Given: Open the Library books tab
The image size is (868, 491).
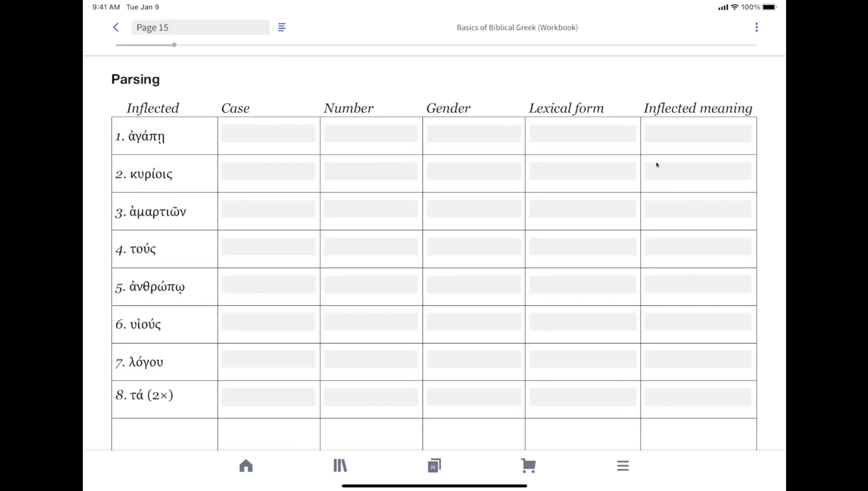Looking at the screenshot, I should pyautogui.click(x=340, y=465).
